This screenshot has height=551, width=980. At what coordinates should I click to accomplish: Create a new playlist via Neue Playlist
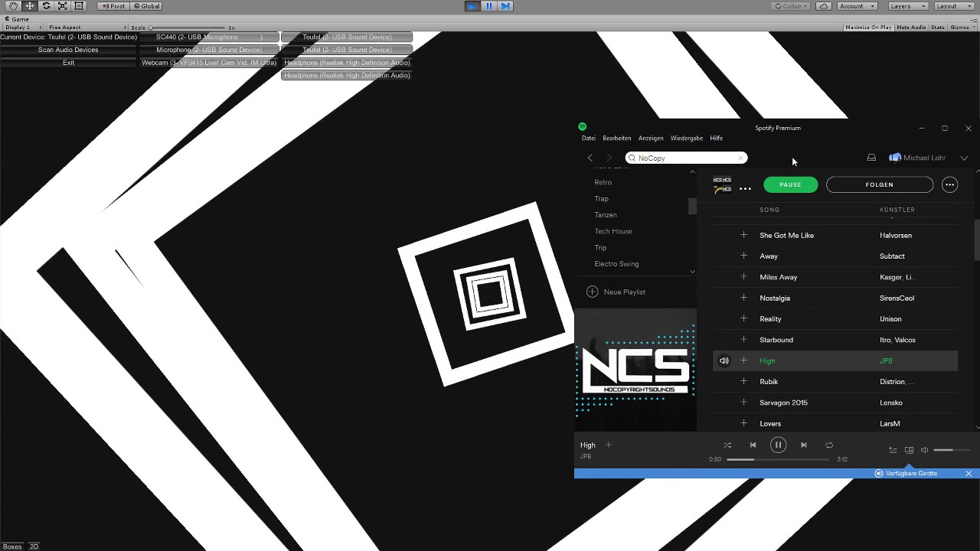[x=616, y=292]
